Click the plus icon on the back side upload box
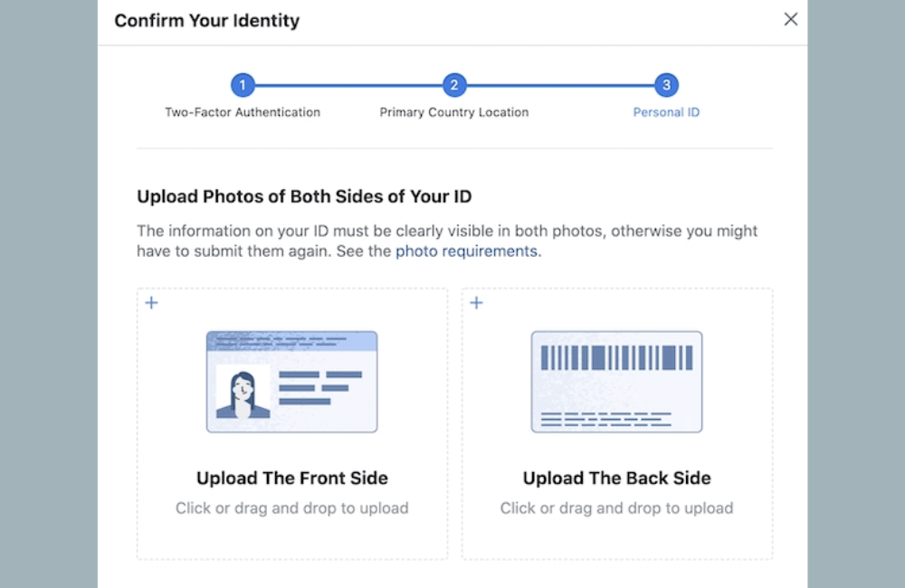The height and width of the screenshot is (588, 905). pyautogui.click(x=476, y=302)
